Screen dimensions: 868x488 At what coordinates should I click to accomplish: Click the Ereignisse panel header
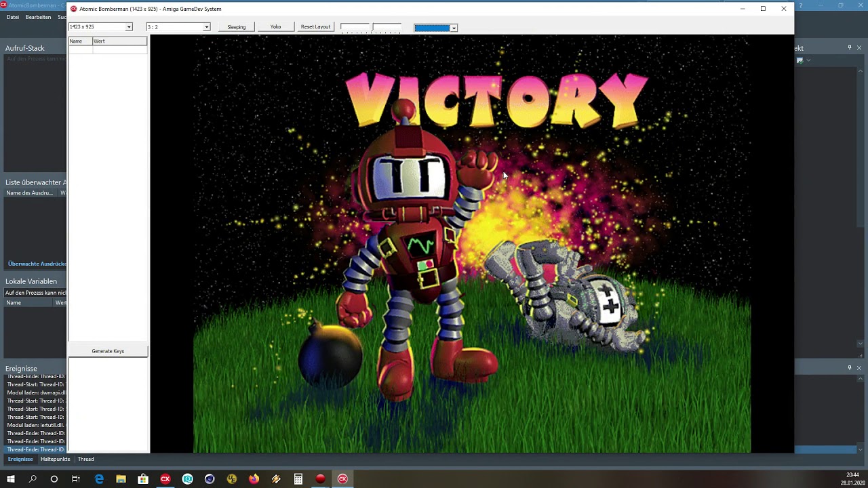(x=34, y=369)
